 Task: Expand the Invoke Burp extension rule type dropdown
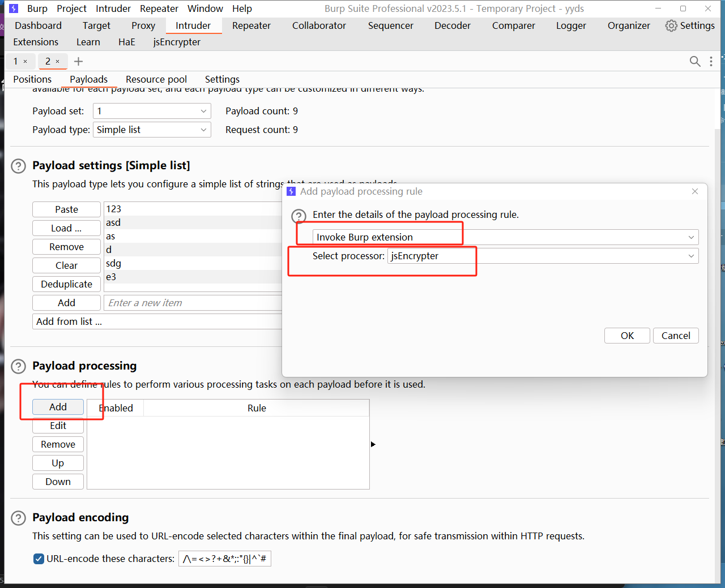[506, 237]
